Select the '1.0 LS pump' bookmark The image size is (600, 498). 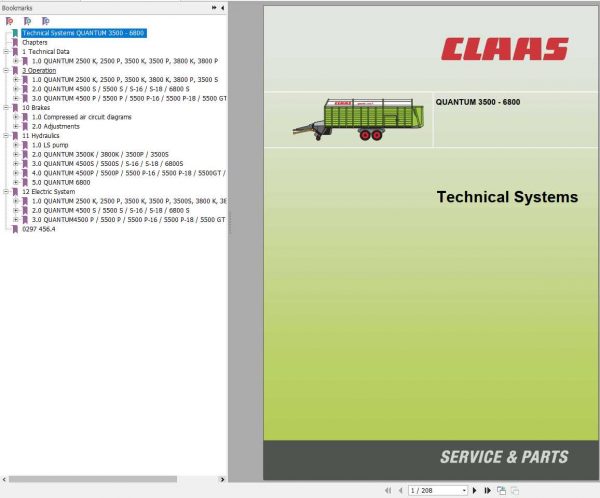click(50, 145)
